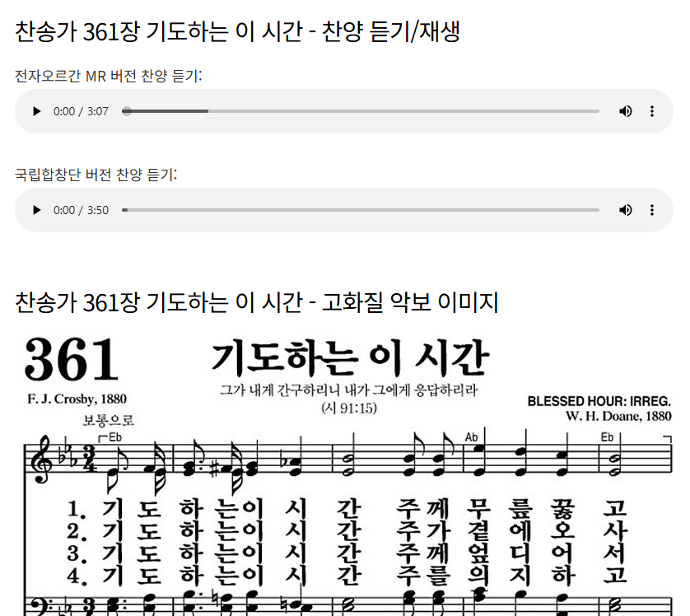Viewport: 690px width, 616px height.
Task: Play the 국립합창단 version audio
Action: [x=37, y=210]
